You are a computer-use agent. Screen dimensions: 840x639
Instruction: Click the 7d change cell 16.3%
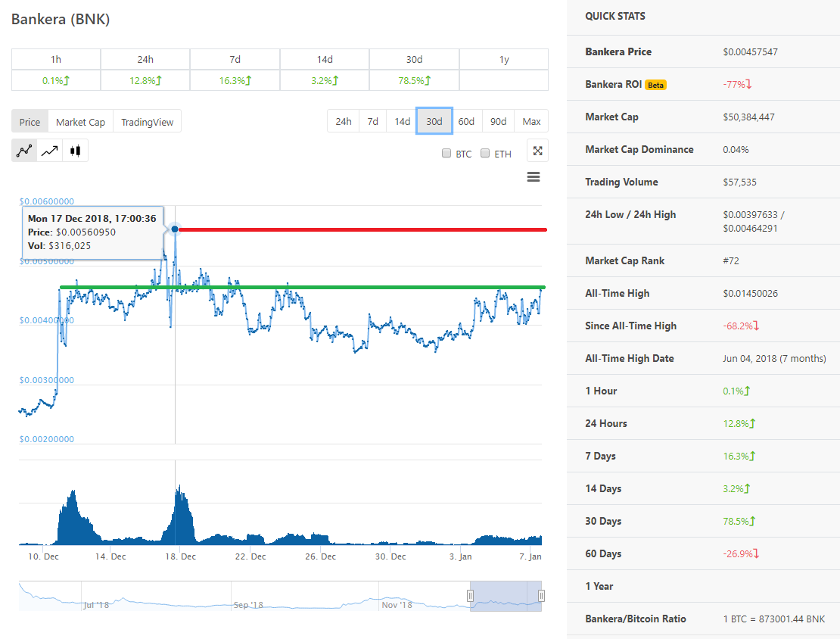tap(235, 80)
